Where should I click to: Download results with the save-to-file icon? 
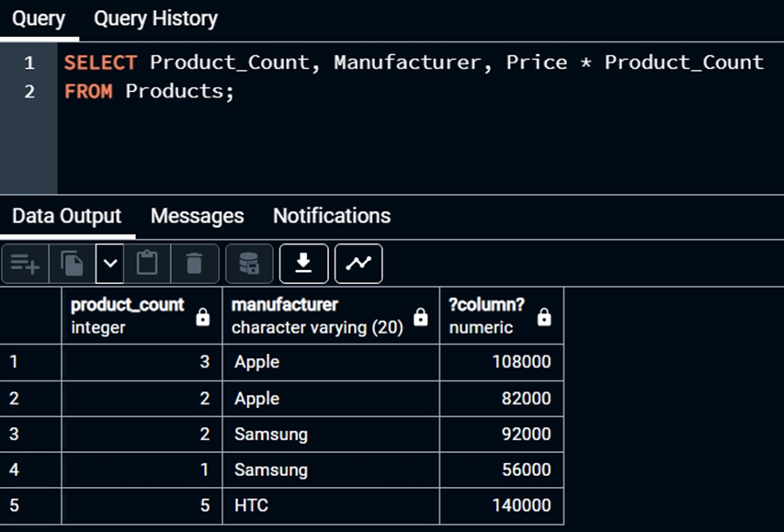tap(303, 265)
